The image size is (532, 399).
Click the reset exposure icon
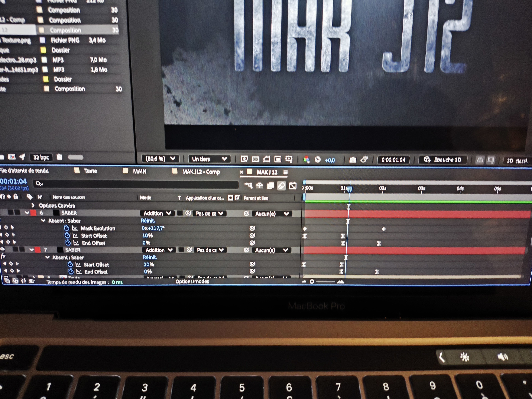tap(317, 160)
